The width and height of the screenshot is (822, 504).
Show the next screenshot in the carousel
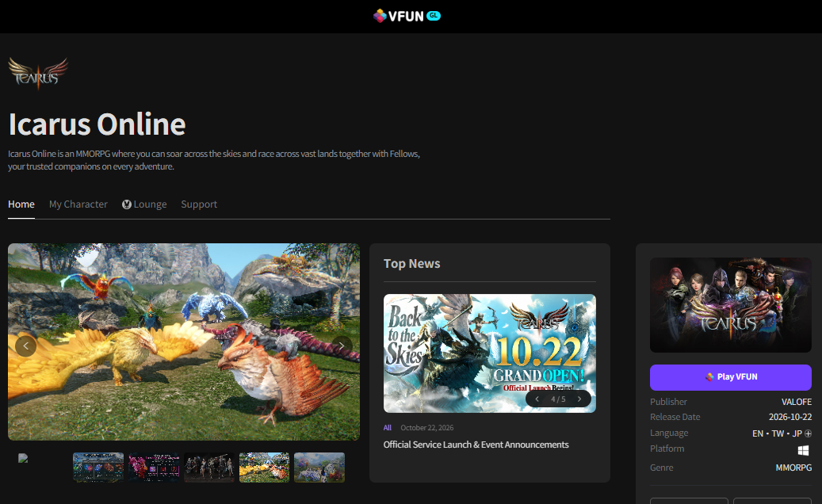(342, 346)
